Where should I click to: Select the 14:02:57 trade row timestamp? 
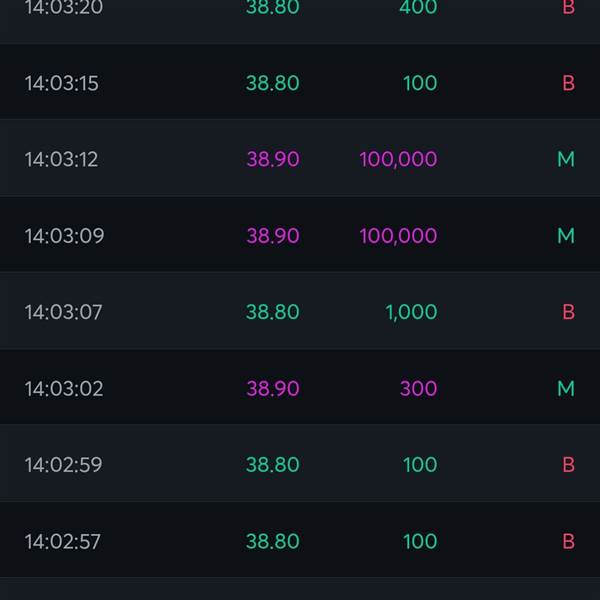pyautogui.click(x=63, y=541)
